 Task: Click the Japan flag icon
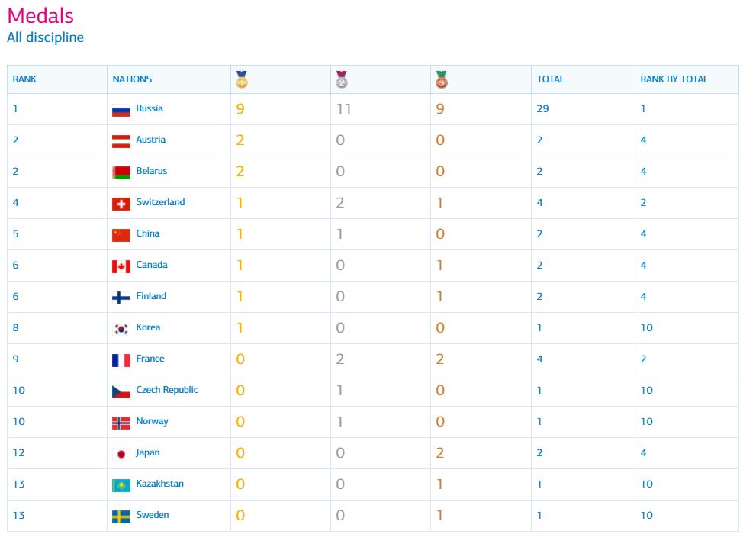click(121, 454)
